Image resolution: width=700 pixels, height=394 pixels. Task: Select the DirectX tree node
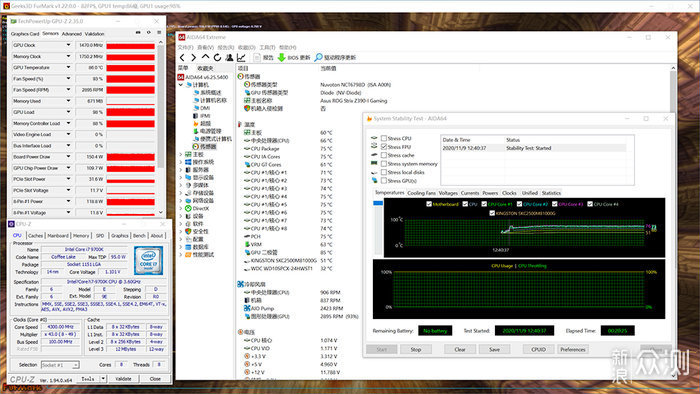coord(197,208)
